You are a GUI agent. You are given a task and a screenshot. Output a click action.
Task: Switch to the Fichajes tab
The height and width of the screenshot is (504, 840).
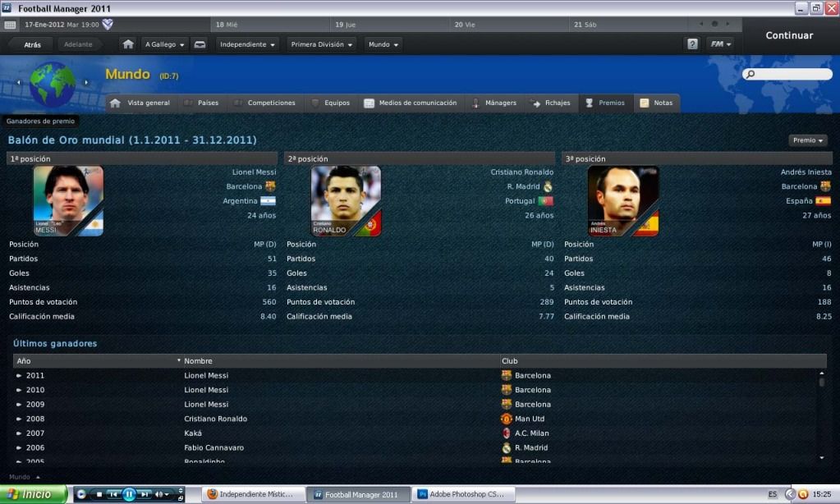point(551,103)
